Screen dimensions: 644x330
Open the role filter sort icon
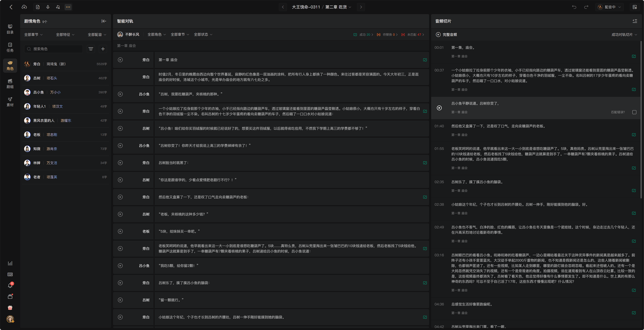point(91,49)
